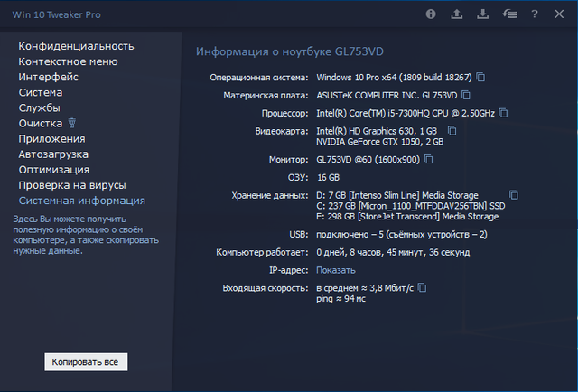
Task: Open the Приложения section
Action: [52, 139]
